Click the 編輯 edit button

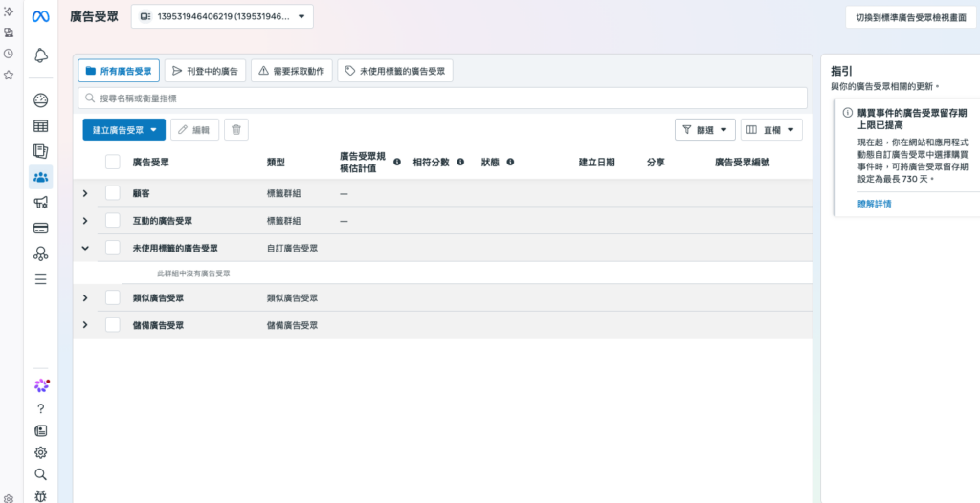click(194, 129)
